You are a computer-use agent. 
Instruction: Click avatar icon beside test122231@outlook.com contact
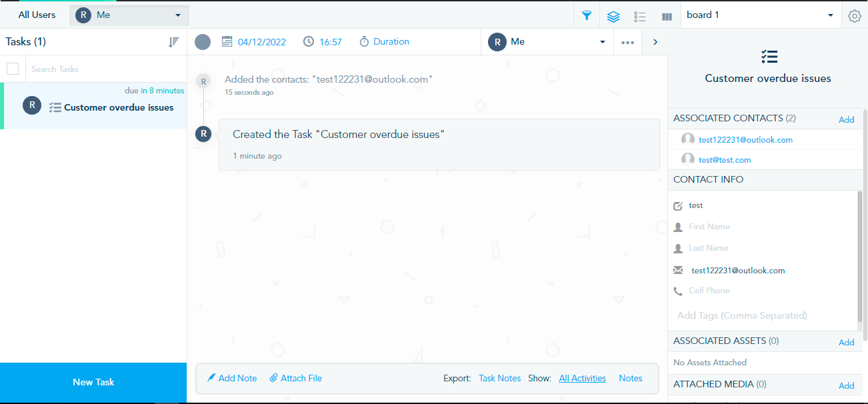(688, 139)
